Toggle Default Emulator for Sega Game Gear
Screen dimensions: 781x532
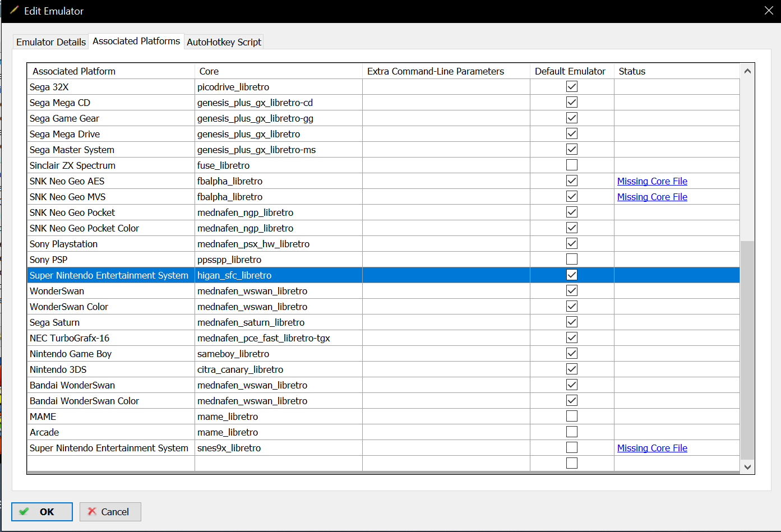pos(572,118)
